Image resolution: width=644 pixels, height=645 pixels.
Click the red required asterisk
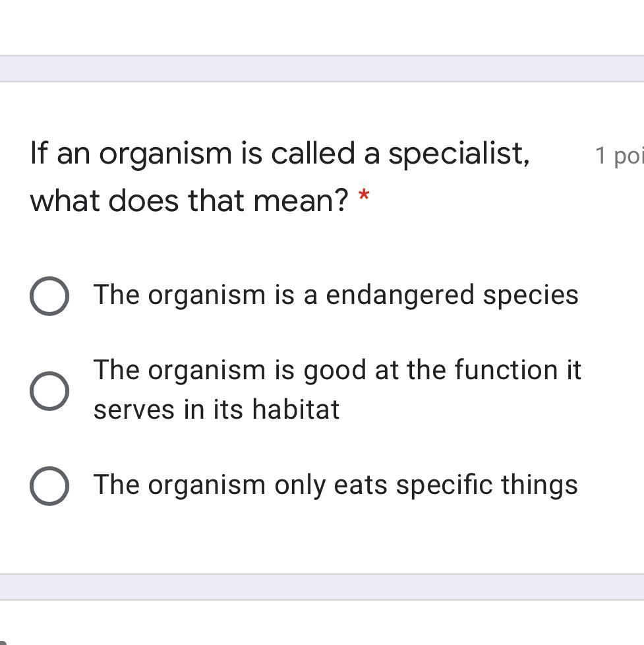[x=364, y=197]
